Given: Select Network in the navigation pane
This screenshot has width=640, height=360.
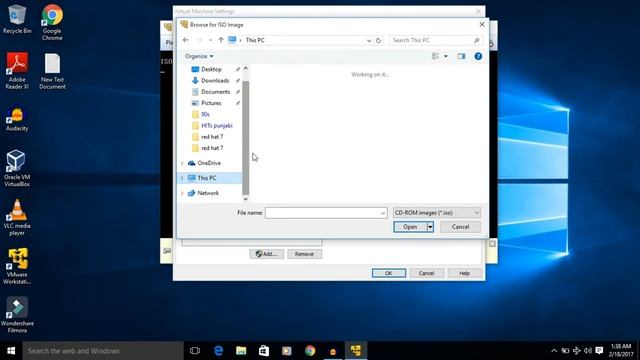Looking at the screenshot, I should [x=208, y=193].
